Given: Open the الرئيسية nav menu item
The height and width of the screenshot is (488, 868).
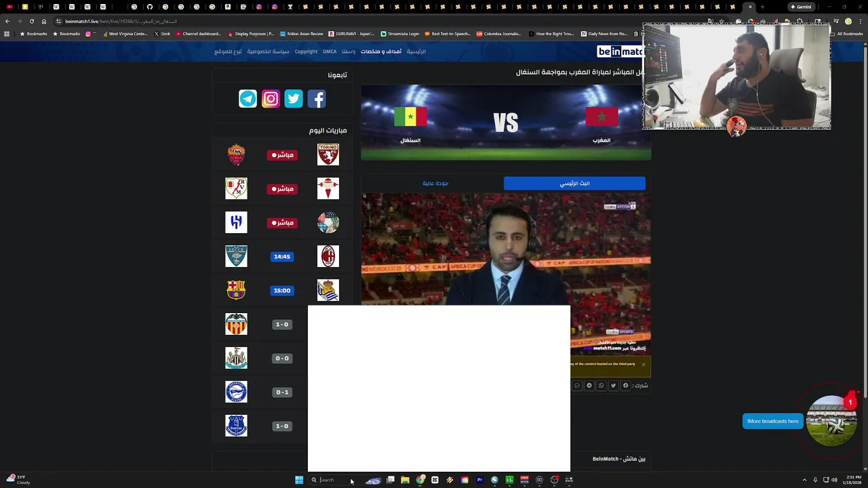Looking at the screenshot, I should pyautogui.click(x=416, y=52).
